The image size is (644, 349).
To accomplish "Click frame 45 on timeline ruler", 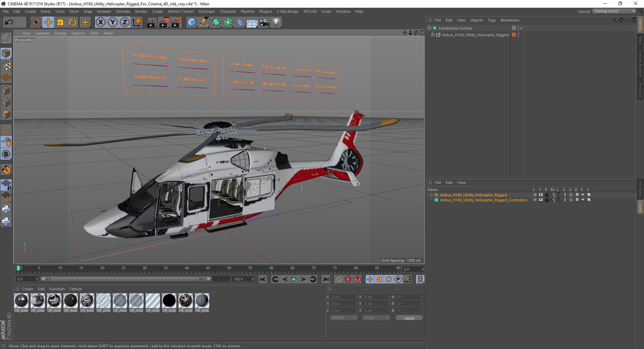I will click(x=208, y=268).
